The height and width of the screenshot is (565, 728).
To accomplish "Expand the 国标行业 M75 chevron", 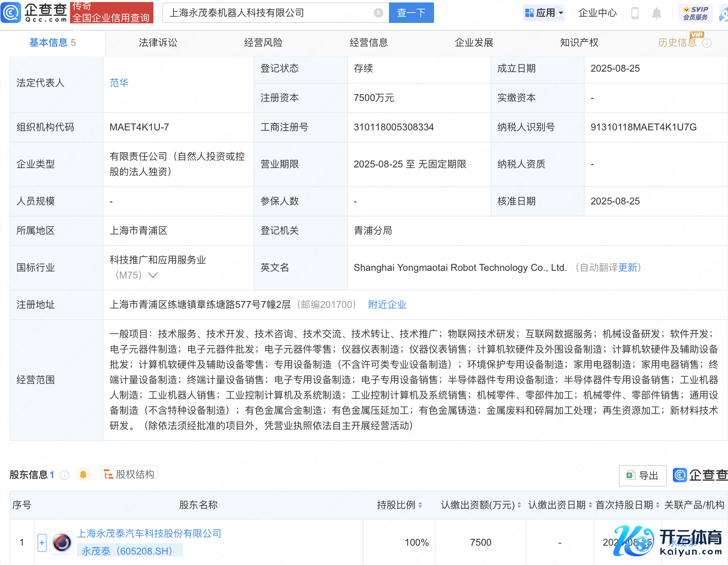I will tap(153, 275).
